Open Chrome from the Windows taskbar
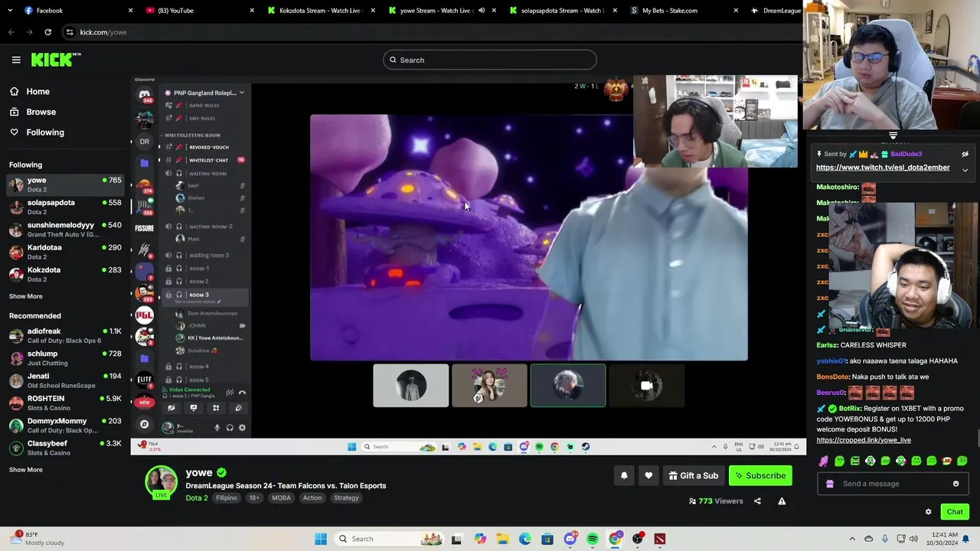 pos(615,539)
